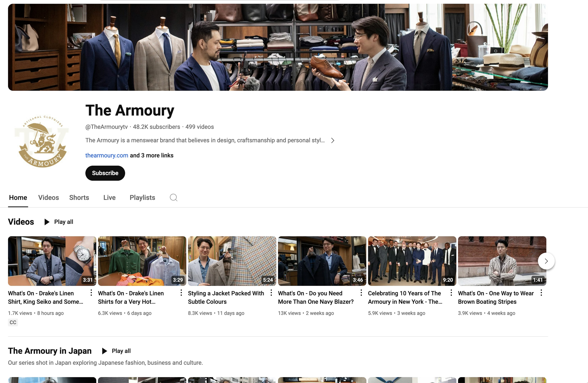Open options menu for Drake's Linen Shirts Very Hot video
The height and width of the screenshot is (383, 588).
pyautogui.click(x=181, y=293)
